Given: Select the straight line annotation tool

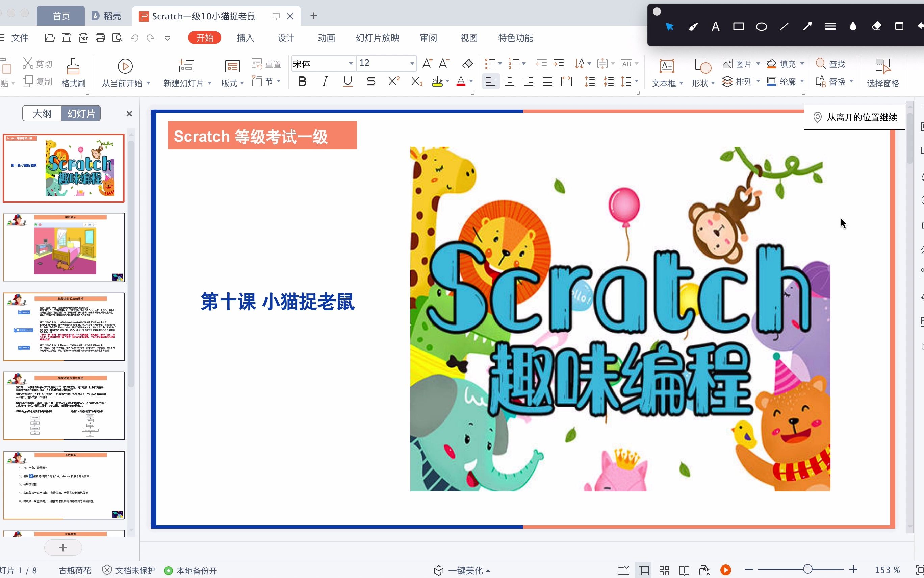Looking at the screenshot, I should click(784, 27).
